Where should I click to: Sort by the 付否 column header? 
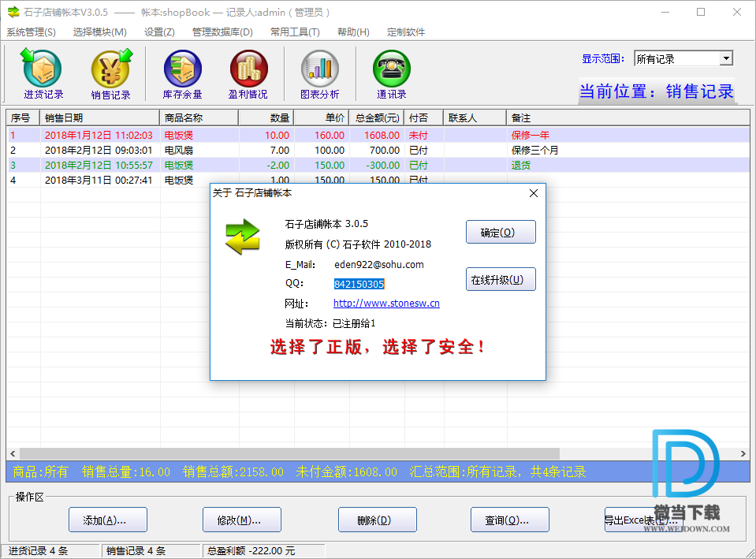(424, 117)
